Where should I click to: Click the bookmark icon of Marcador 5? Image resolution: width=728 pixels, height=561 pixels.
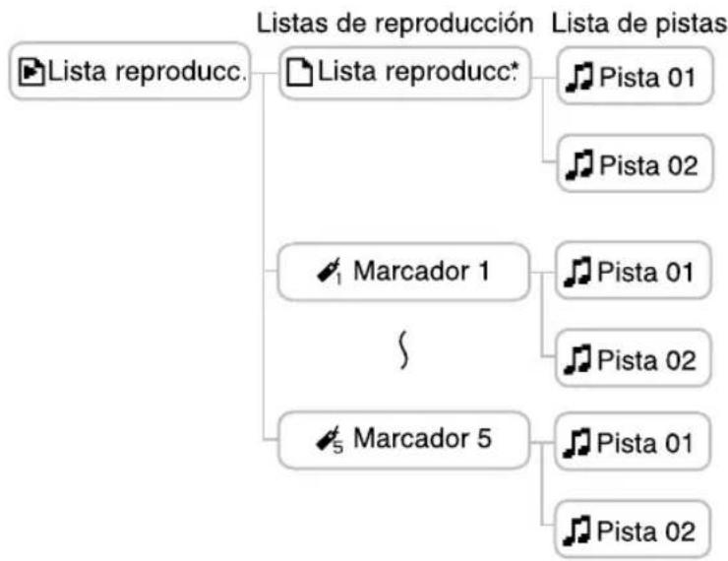(334, 436)
